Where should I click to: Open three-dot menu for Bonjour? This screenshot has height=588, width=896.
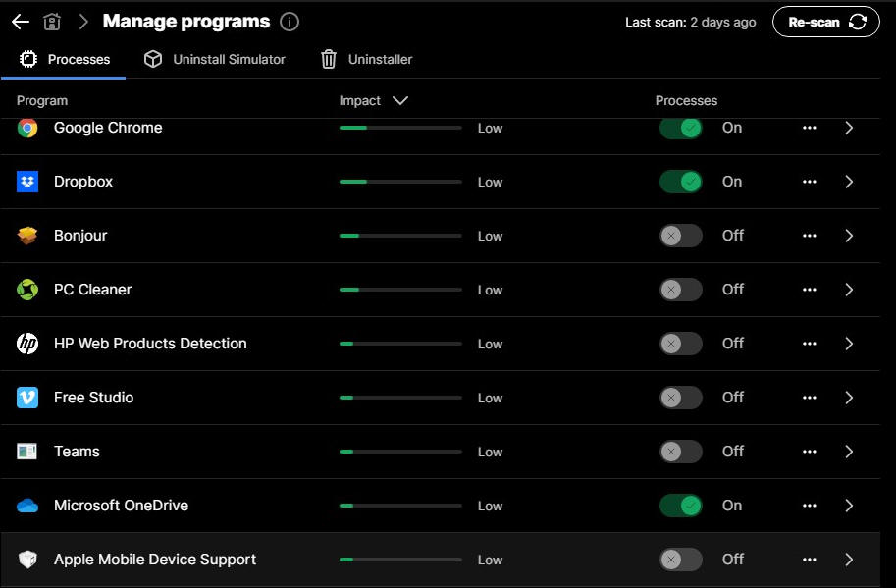(x=809, y=236)
